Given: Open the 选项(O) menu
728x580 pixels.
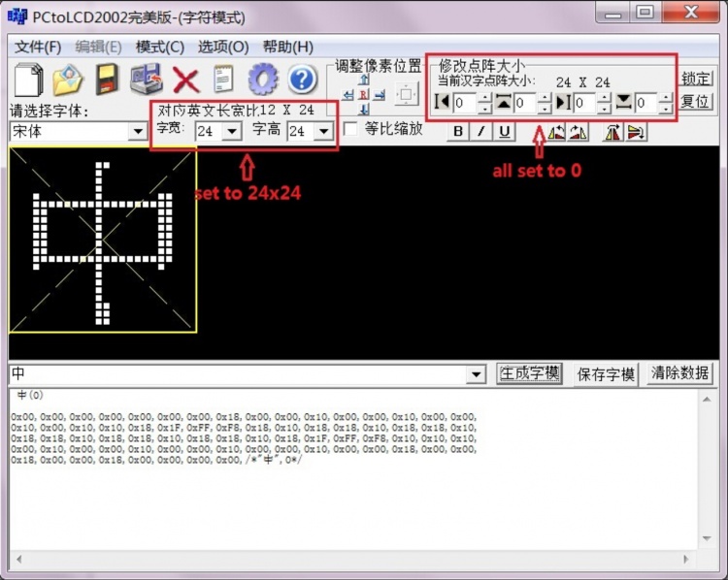Looking at the screenshot, I should (x=223, y=47).
